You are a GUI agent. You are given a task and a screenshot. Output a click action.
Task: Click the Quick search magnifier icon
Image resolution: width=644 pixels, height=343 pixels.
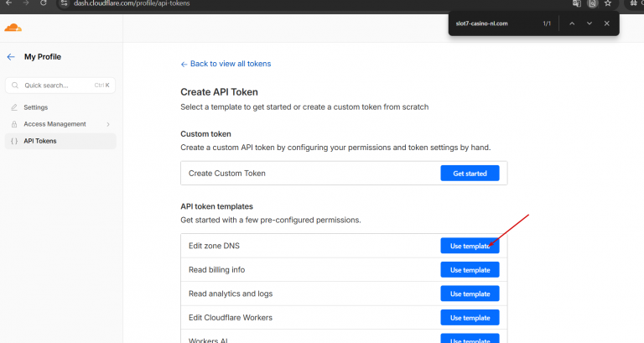click(15, 86)
